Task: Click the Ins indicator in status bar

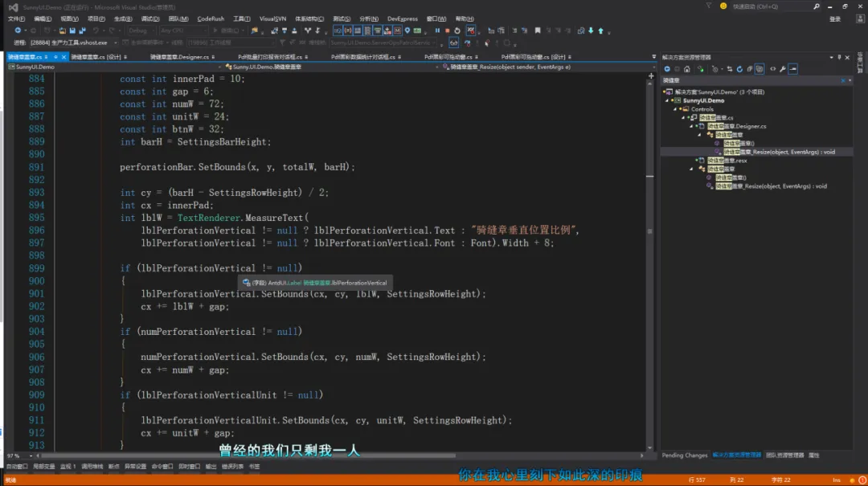Action: pyautogui.click(x=837, y=480)
